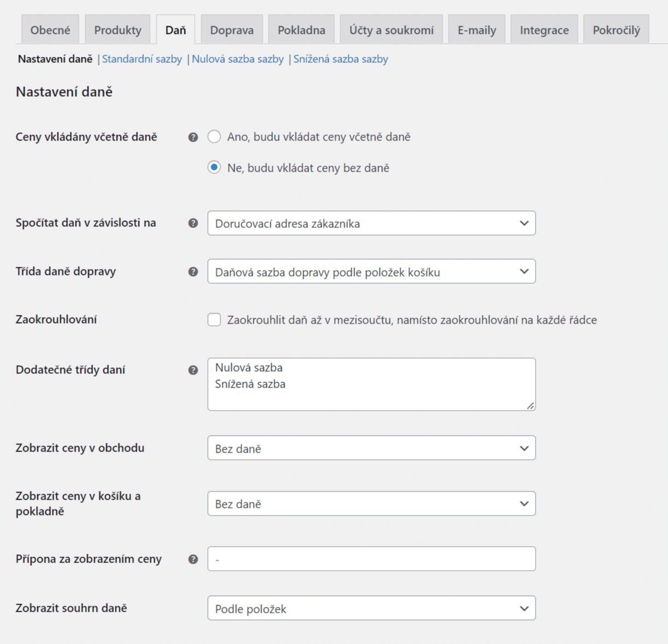
Task: Open Standardní sazby link
Action: (142, 59)
